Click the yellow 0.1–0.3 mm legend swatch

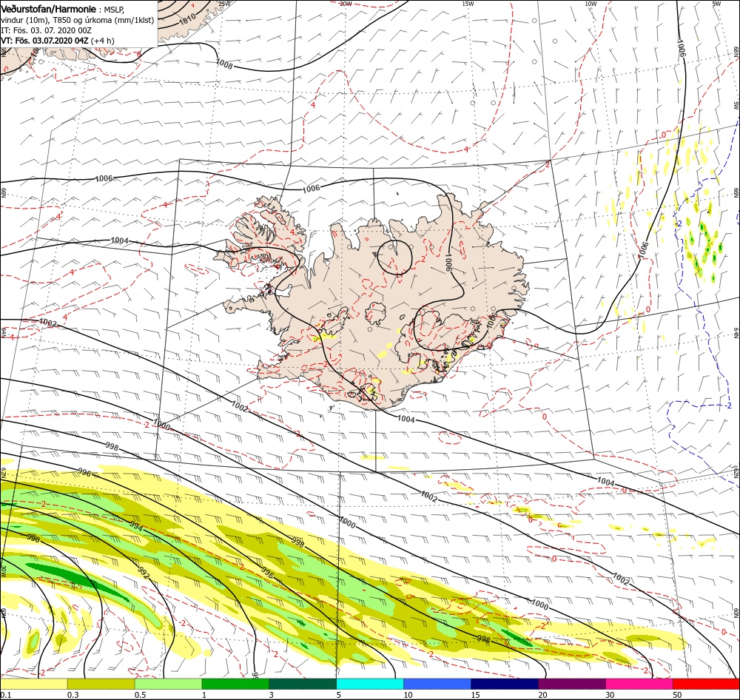click(33, 684)
